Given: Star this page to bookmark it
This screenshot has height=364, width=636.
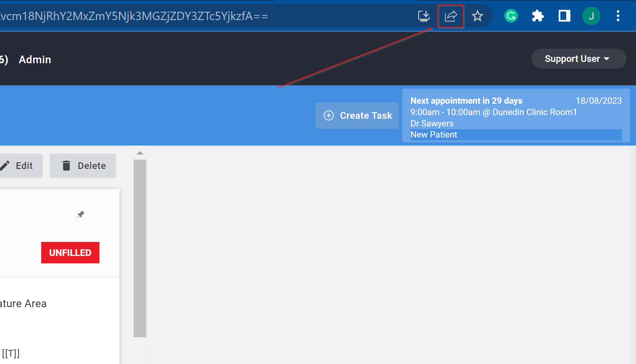Looking at the screenshot, I should tap(477, 16).
